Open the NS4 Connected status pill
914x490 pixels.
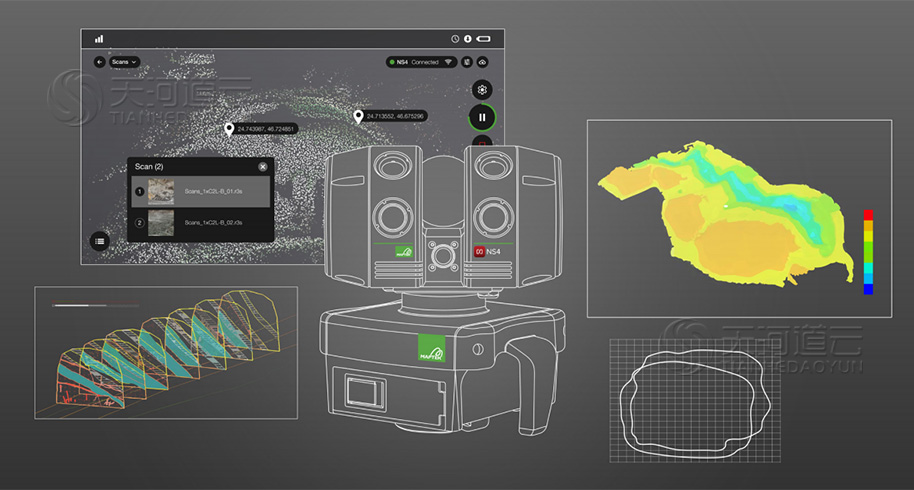tap(421, 62)
